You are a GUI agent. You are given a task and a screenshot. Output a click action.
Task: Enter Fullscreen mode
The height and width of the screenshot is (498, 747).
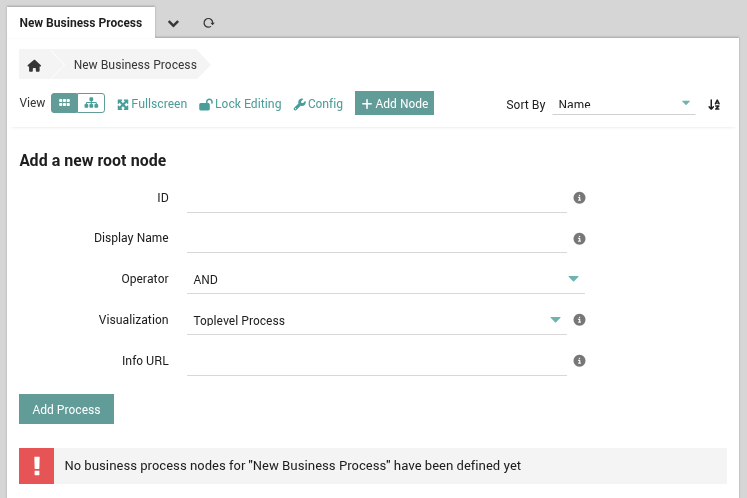[152, 104]
